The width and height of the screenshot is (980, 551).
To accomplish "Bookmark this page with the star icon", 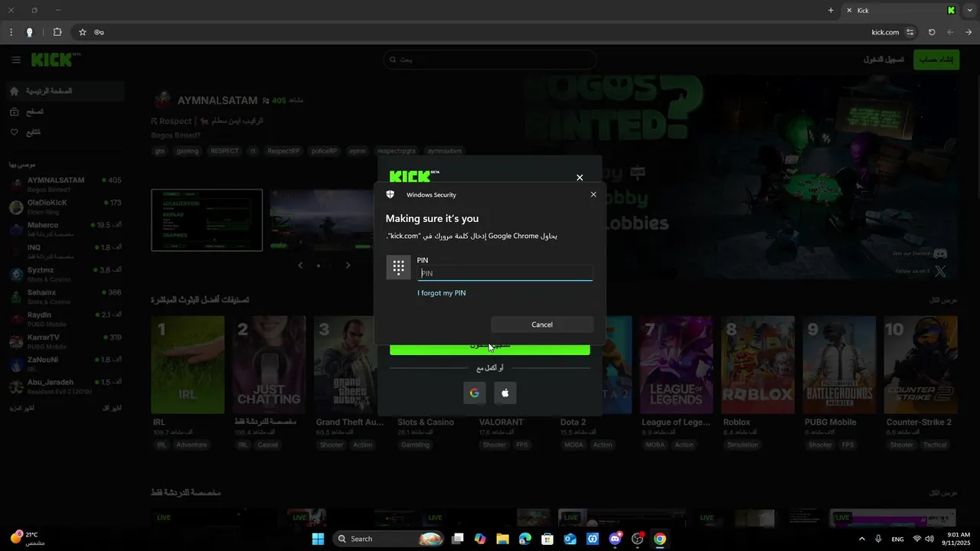I will click(83, 32).
